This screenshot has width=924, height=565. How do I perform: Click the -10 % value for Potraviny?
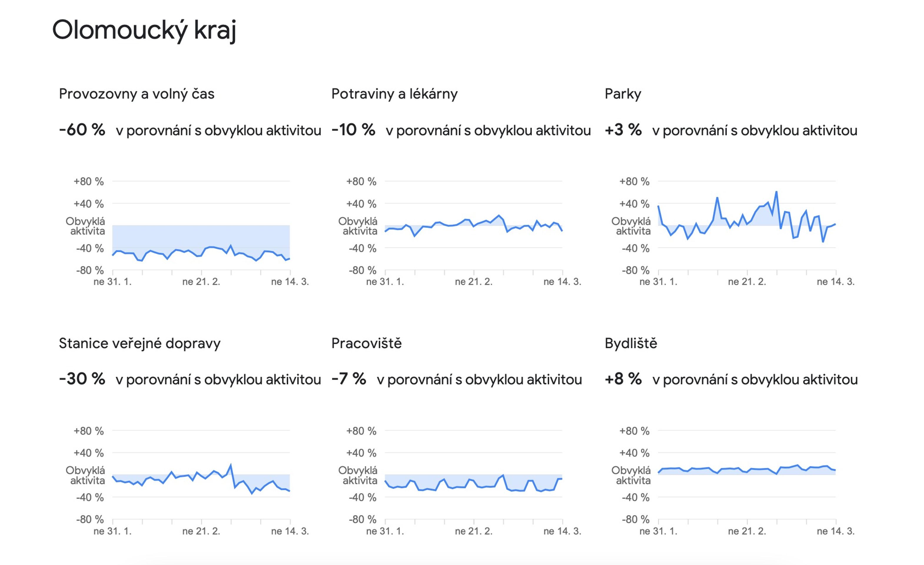pyautogui.click(x=353, y=130)
